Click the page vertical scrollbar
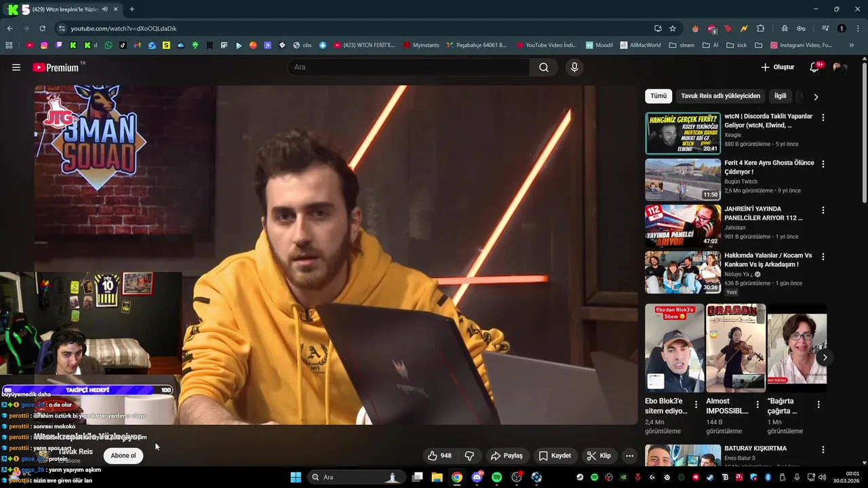The image size is (868, 488). pos(865,132)
